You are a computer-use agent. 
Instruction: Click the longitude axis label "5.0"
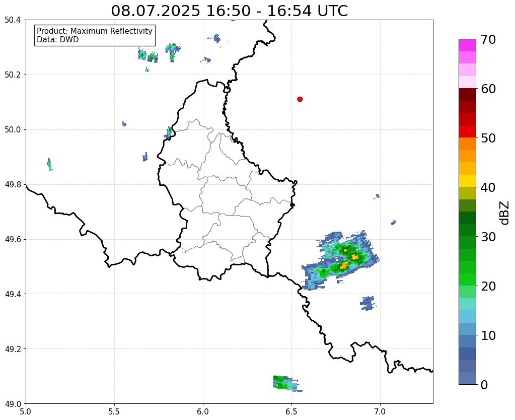pyautogui.click(x=26, y=412)
